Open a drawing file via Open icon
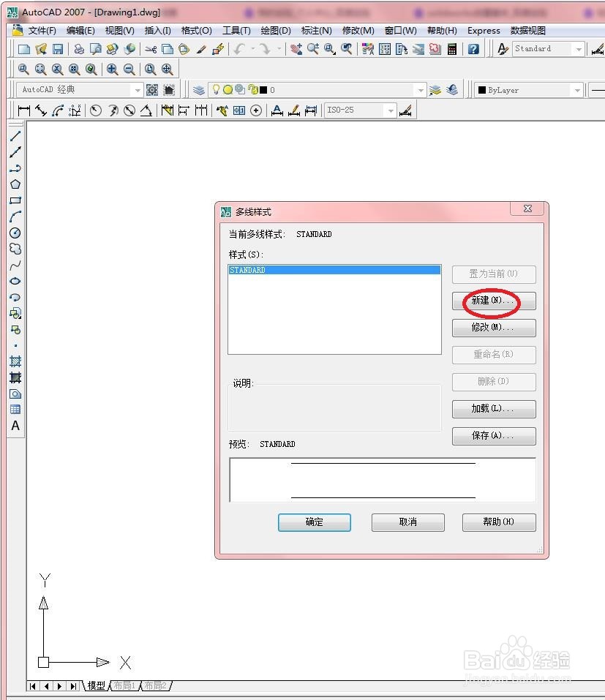Viewport: 605px width, 700px height. (41, 49)
